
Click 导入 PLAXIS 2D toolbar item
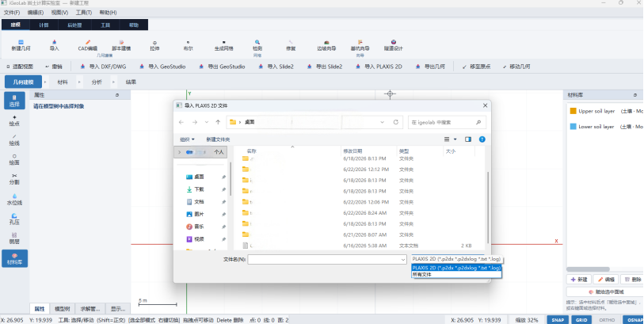(379, 67)
